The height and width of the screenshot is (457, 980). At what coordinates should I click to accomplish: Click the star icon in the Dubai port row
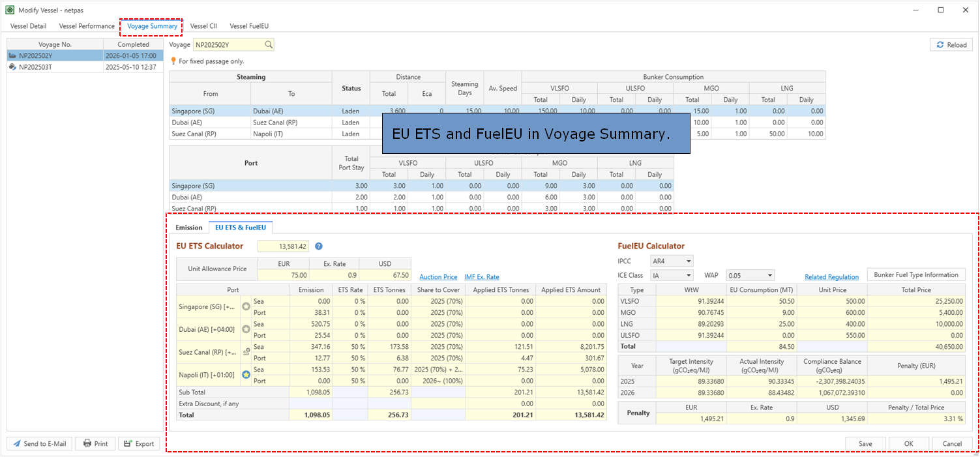(246, 329)
